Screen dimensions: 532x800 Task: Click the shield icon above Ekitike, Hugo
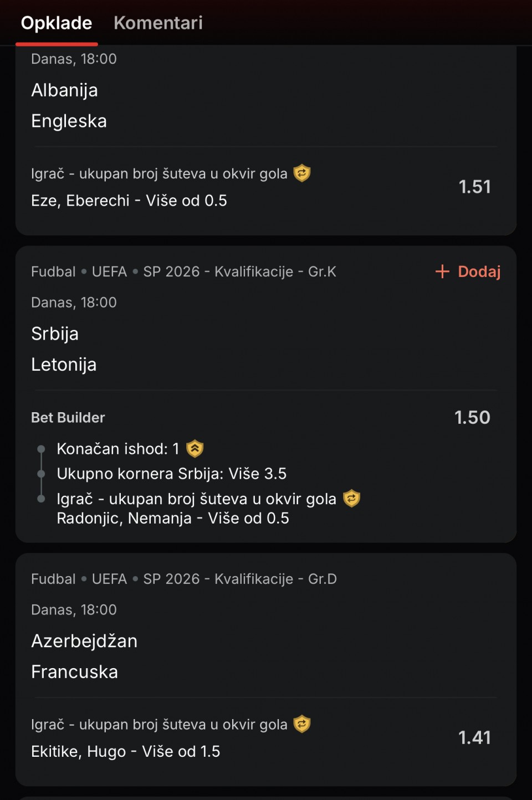pos(301,724)
